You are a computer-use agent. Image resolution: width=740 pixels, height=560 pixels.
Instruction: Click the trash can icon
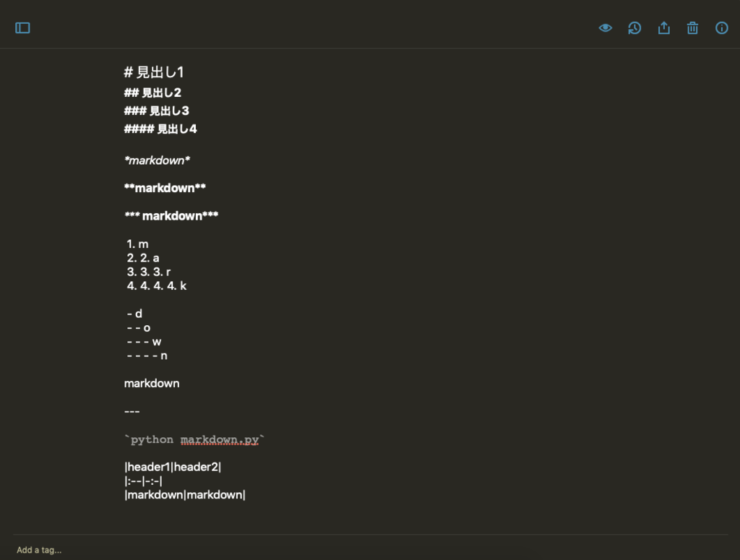click(x=692, y=27)
